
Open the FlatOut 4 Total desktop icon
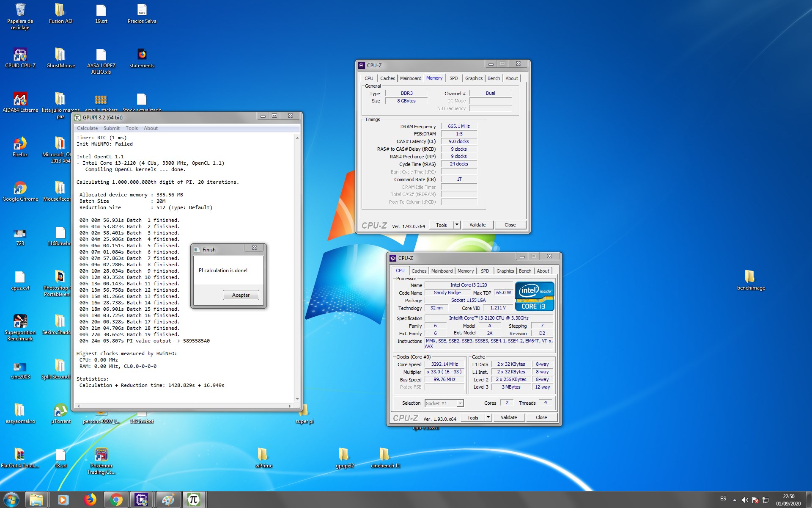(20, 458)
